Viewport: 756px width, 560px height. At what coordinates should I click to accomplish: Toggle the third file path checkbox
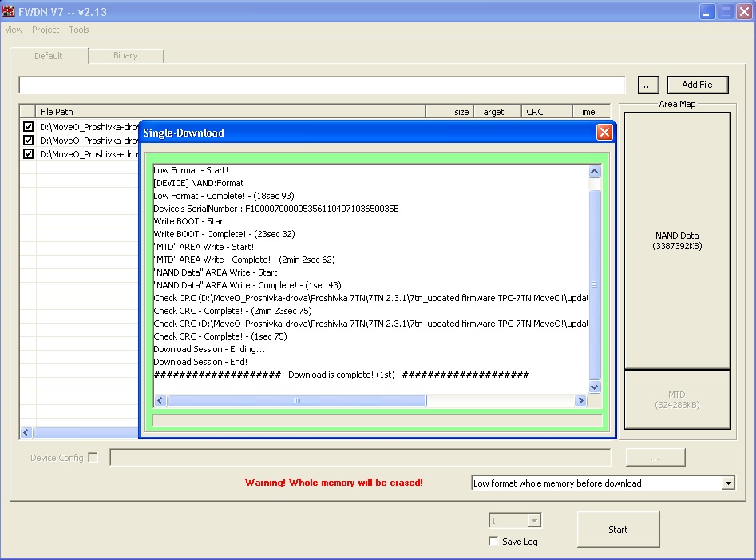coord(28,154)
